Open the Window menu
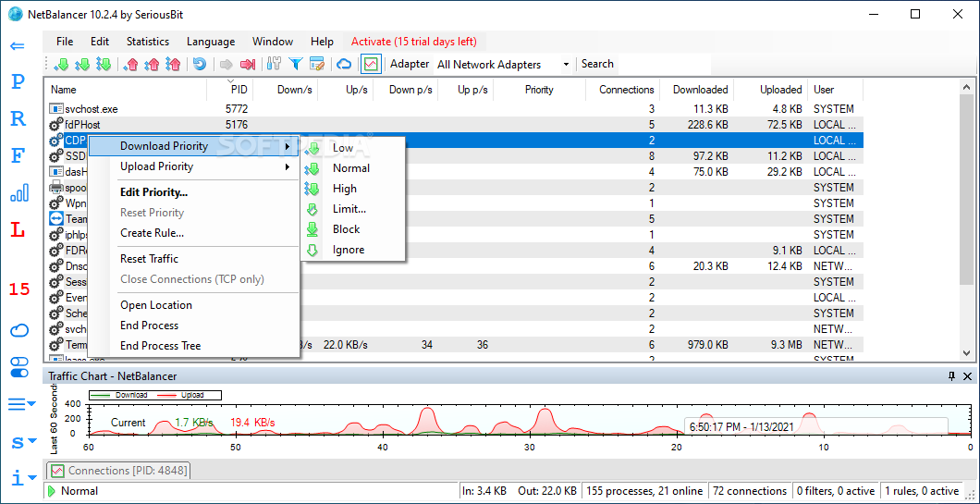 coord(273,42)
